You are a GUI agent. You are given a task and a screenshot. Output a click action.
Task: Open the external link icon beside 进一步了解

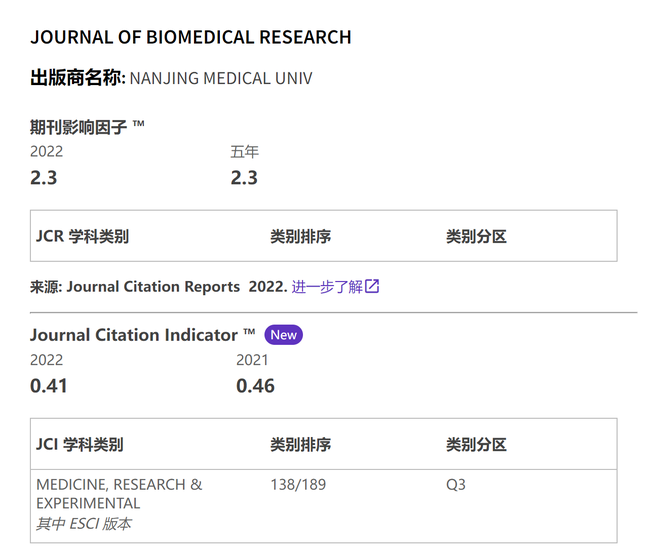click(x=372, y=286)
